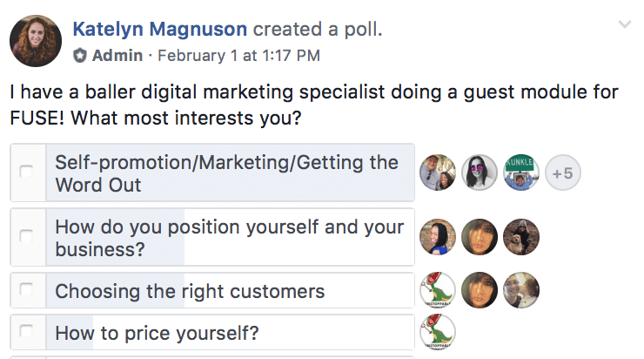Image resolution: width=644 pixels, height=359 pixels.
Task: Check the Self-promotion/Marketing poll checkbox
Action: [x=27, y=173]
